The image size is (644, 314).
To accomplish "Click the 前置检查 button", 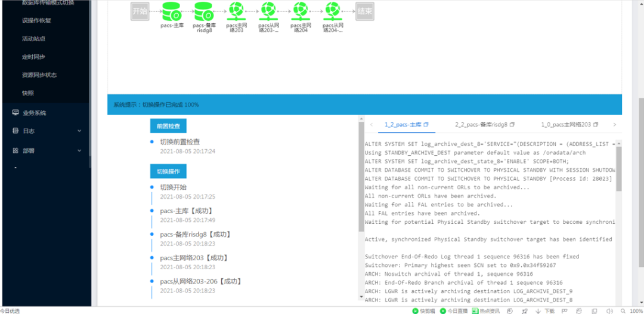I will pos(168,126).
